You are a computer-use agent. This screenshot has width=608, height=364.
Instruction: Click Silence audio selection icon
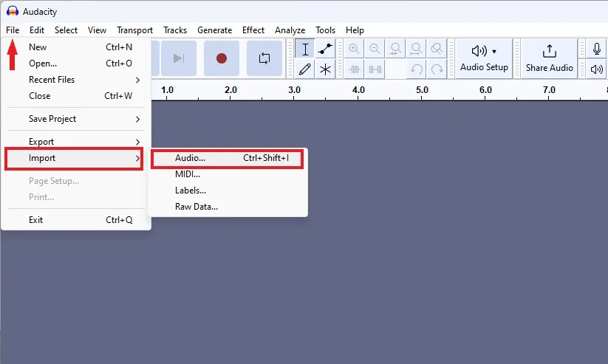coord(375,69)
